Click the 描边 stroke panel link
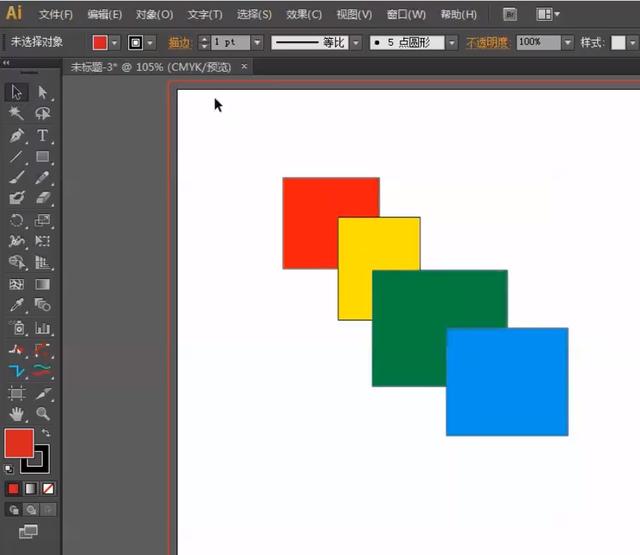Viewport: 640px width, 555px height. [x=179, y=42]
